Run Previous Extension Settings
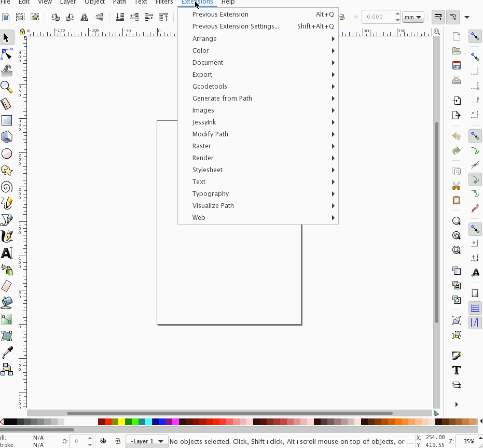 236,26
